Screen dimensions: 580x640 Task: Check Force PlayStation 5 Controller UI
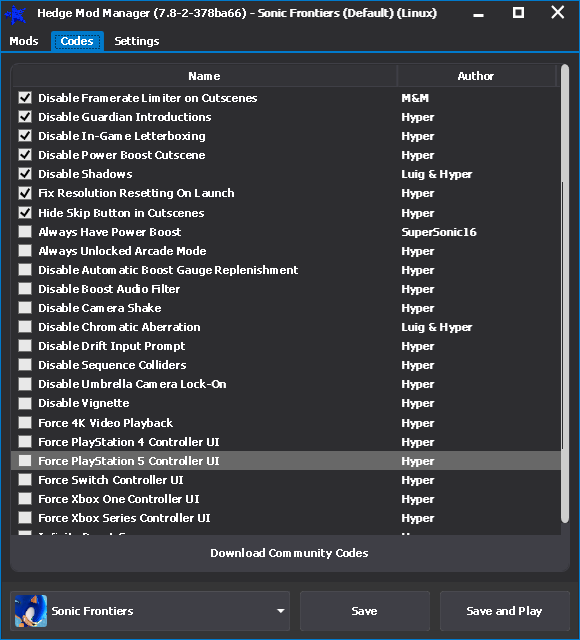25,460
